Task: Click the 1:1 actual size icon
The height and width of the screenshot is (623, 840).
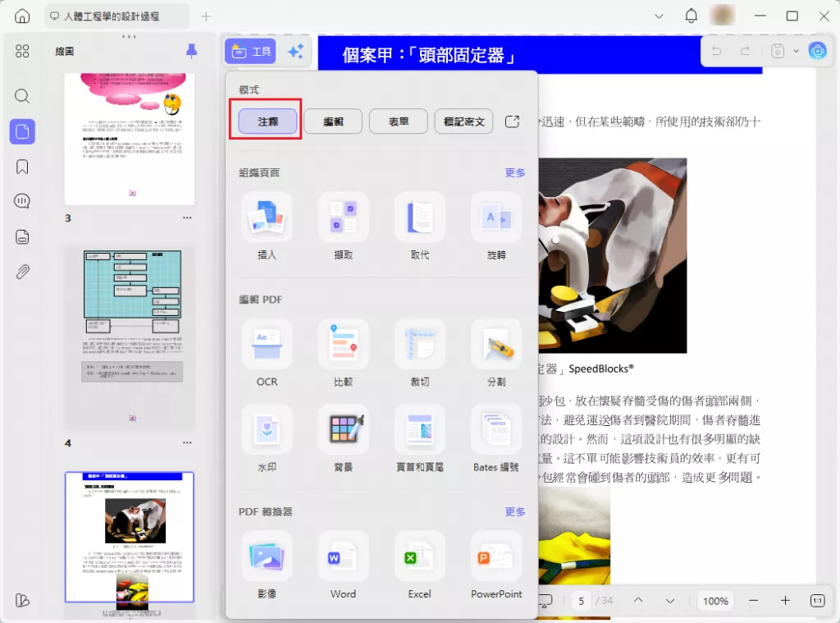Action: 827,600
